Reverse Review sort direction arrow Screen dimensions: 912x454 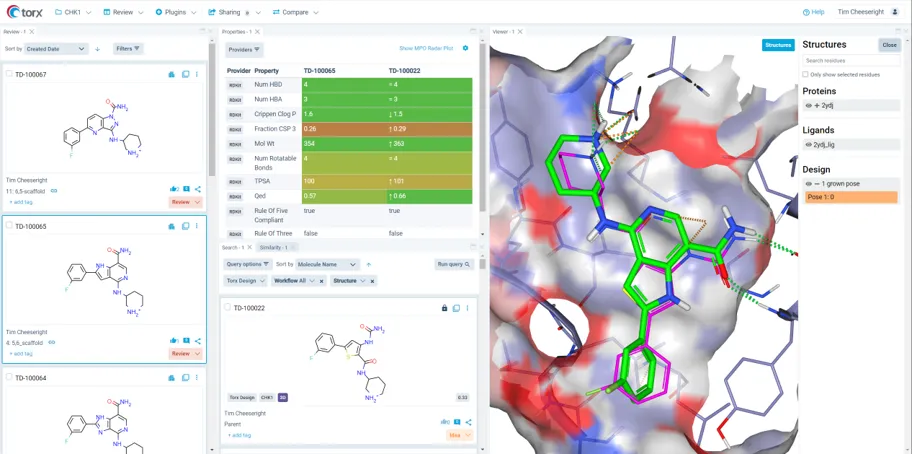[x=97, y=49]
